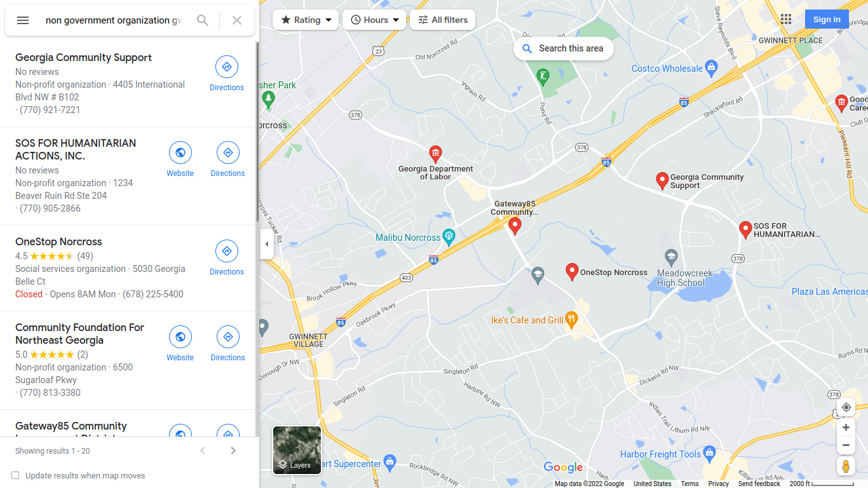
Task: Go to next results page
Action: (233, 451)
